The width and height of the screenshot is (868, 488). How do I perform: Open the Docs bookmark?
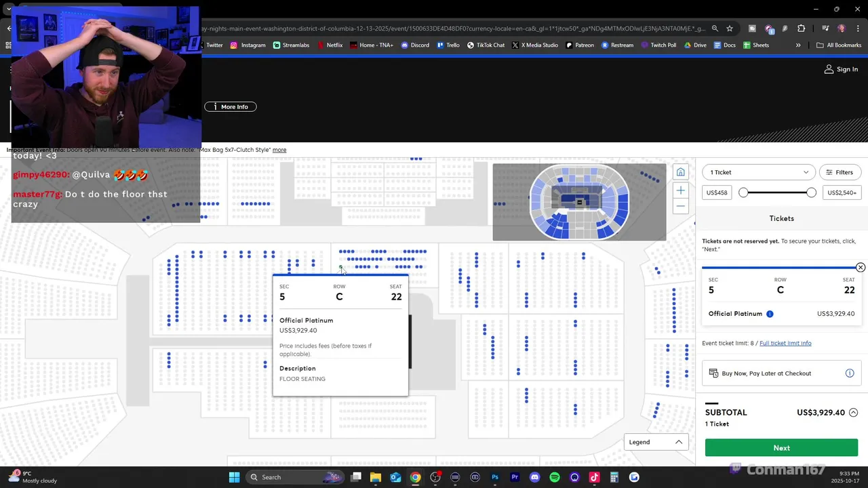(724, 45)
